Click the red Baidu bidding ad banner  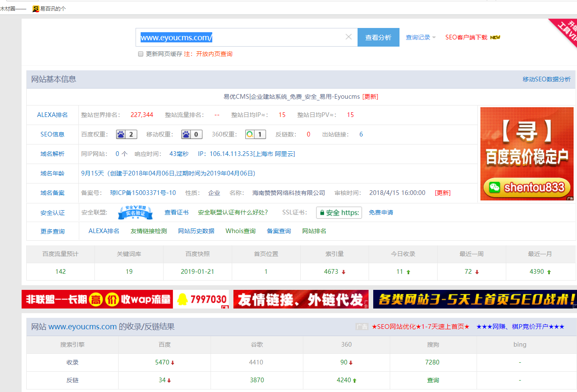pyautogui.click(x=527, y=153)
